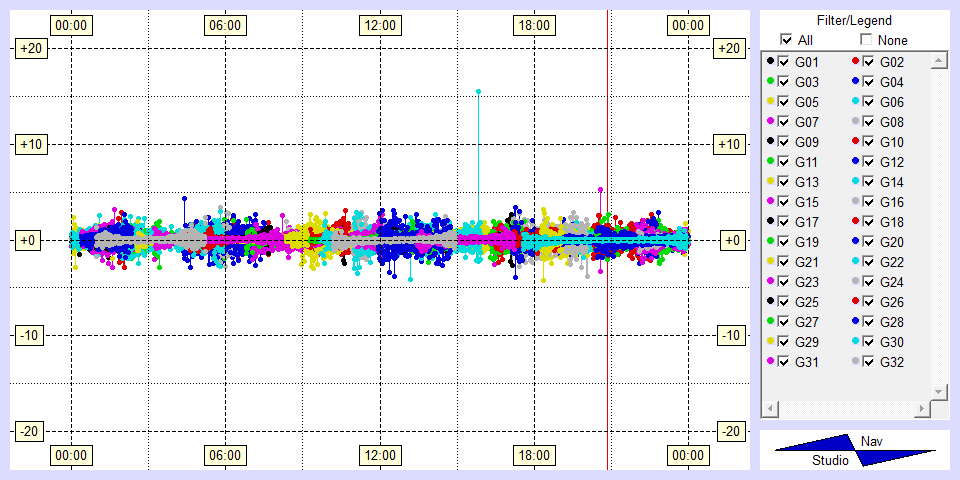
Task: Click the +20 label on left axis
Action: [x=29, y=48]
